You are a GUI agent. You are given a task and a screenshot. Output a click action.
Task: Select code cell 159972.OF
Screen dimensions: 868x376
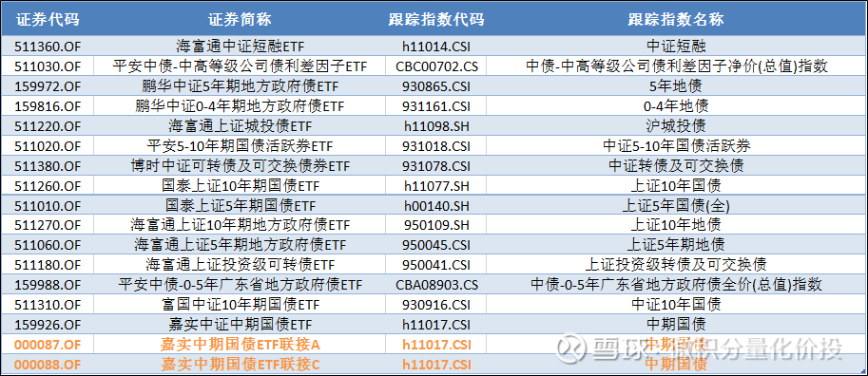tap(48, 86)
